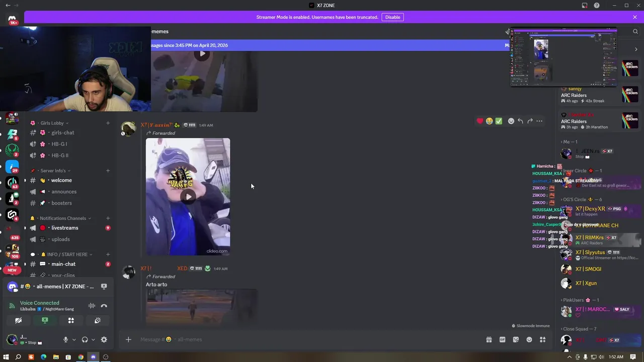Open server with 635 notifications badge
The image size is (644, 362).
pos(12,231)
